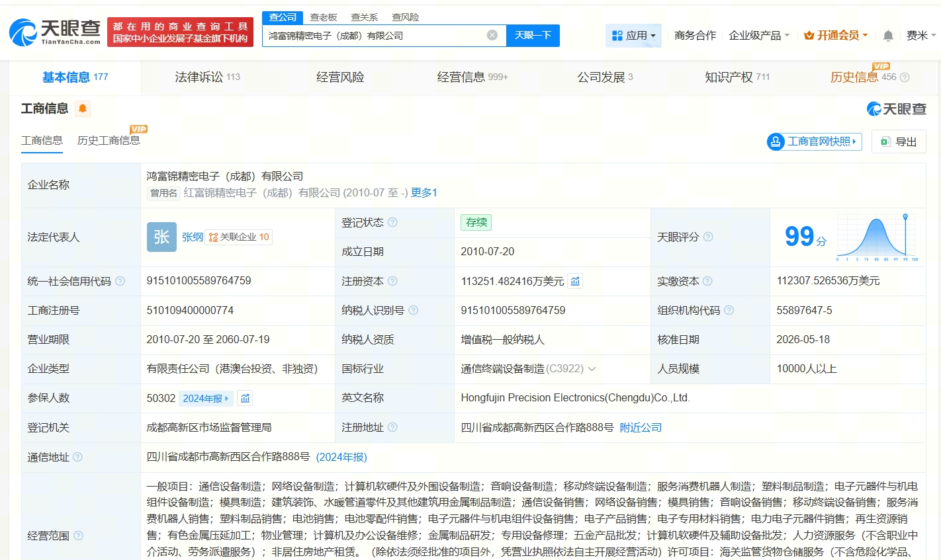Switch to the 查关系 search tab

pos(365,17)
